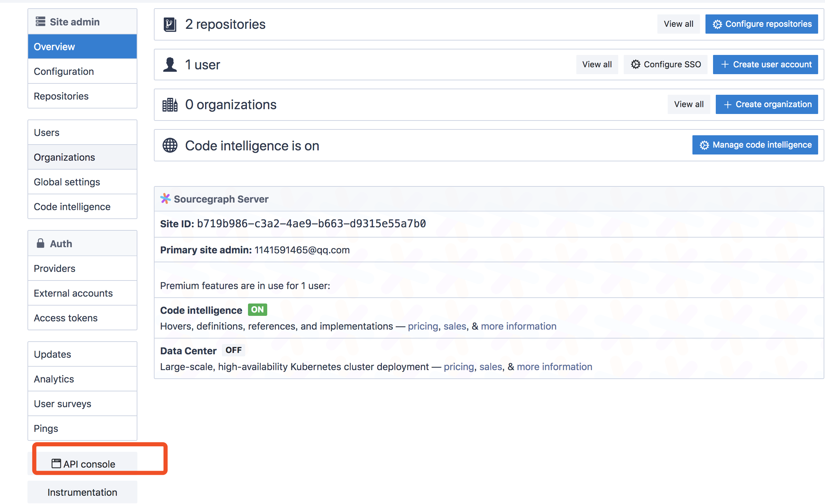Open External accounts page

[82, 293]
